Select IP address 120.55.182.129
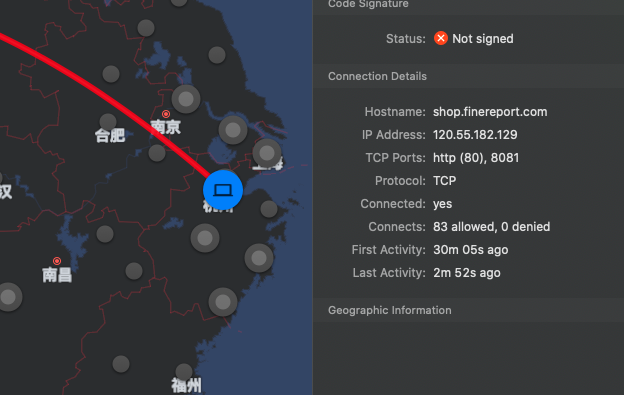 coord(475,135)
